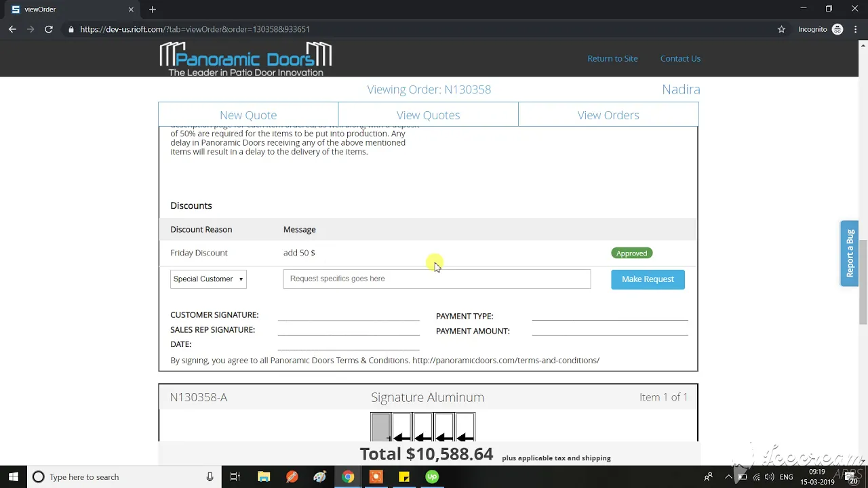
Task: Open the Chrome menu (three dots)
Action: pyautogui.click(x=855, y=29)
